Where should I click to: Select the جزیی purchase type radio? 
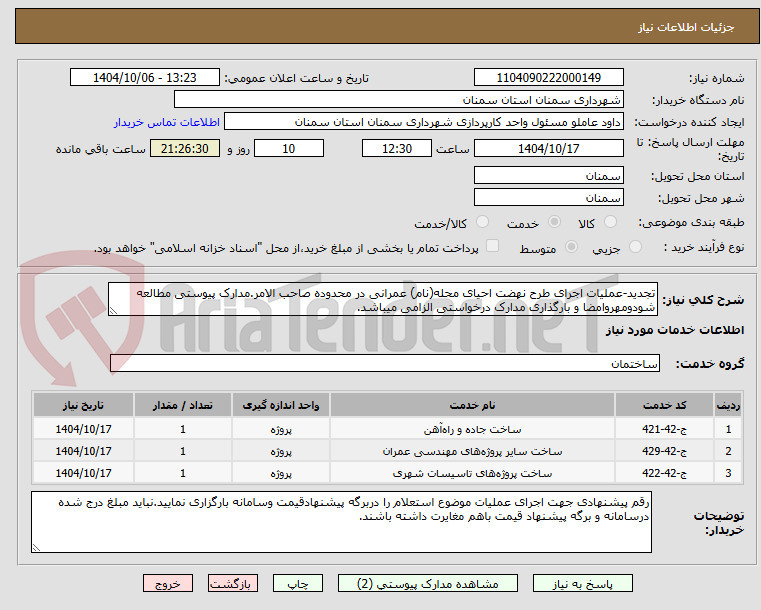click(x=635, y=247)
